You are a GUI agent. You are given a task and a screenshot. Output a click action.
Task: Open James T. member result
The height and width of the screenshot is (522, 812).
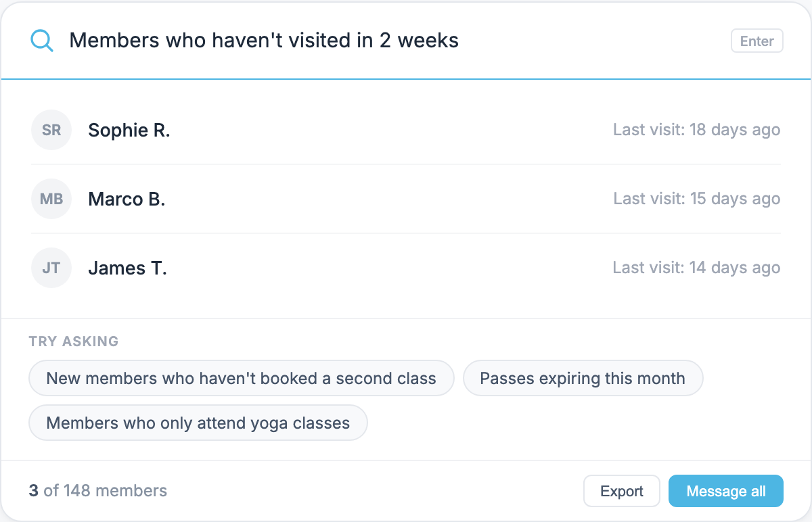tap(406, 268)
